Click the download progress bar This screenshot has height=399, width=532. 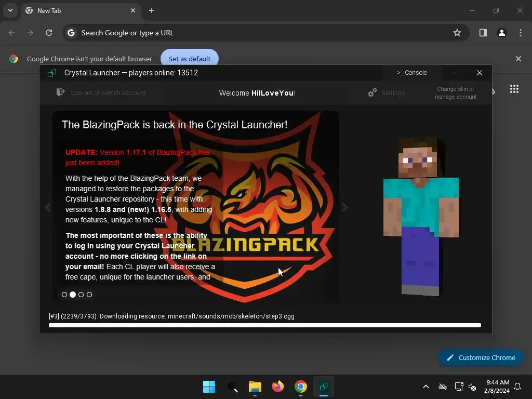click(x=264, y=325)
